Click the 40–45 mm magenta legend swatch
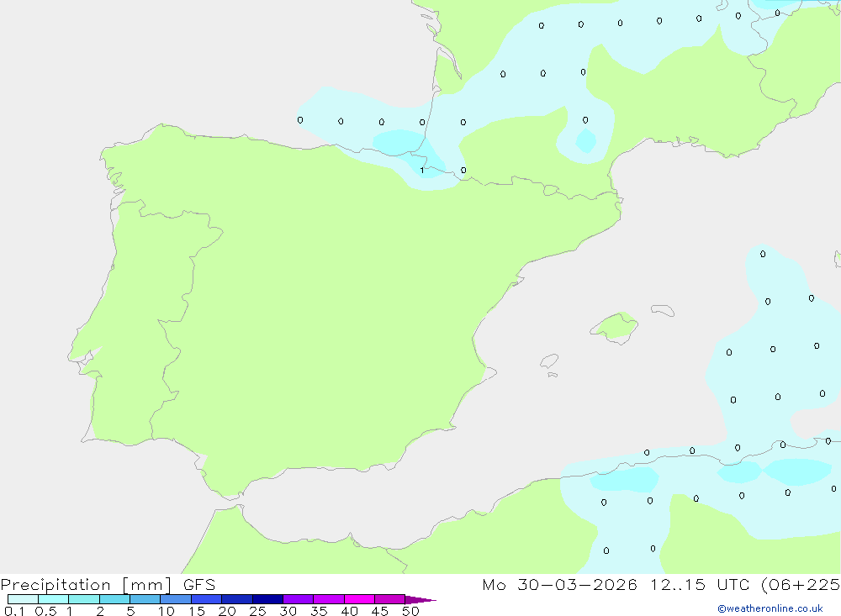This screenshot has height=616, width=841. [359, 599]
